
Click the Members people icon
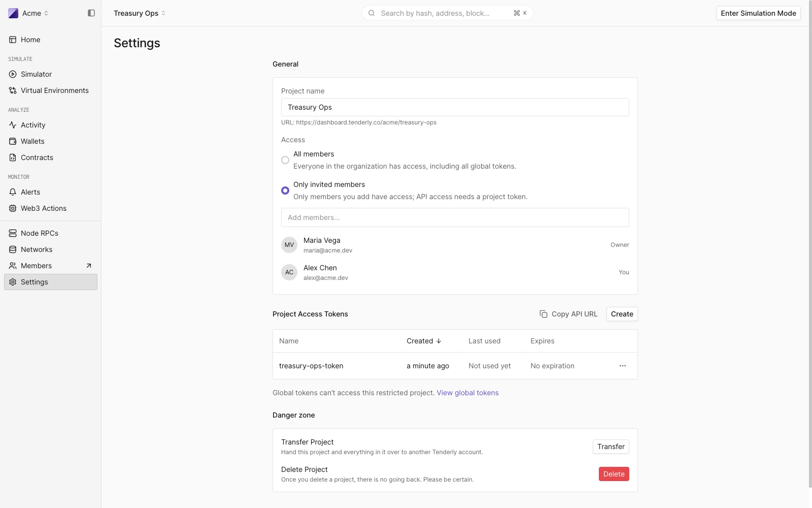point(13,266)
